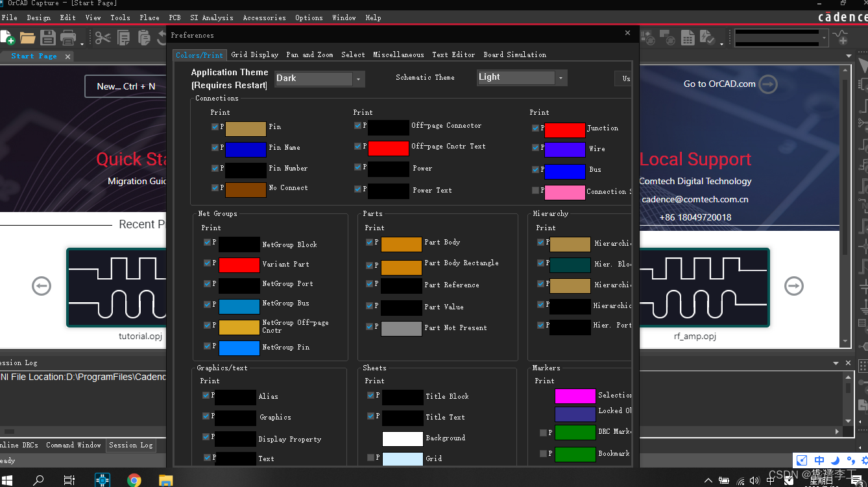The width and height of the screenshot is (868, 487).
Task: Toggle print checkbox for Variant Part
Action: (207, 263)
